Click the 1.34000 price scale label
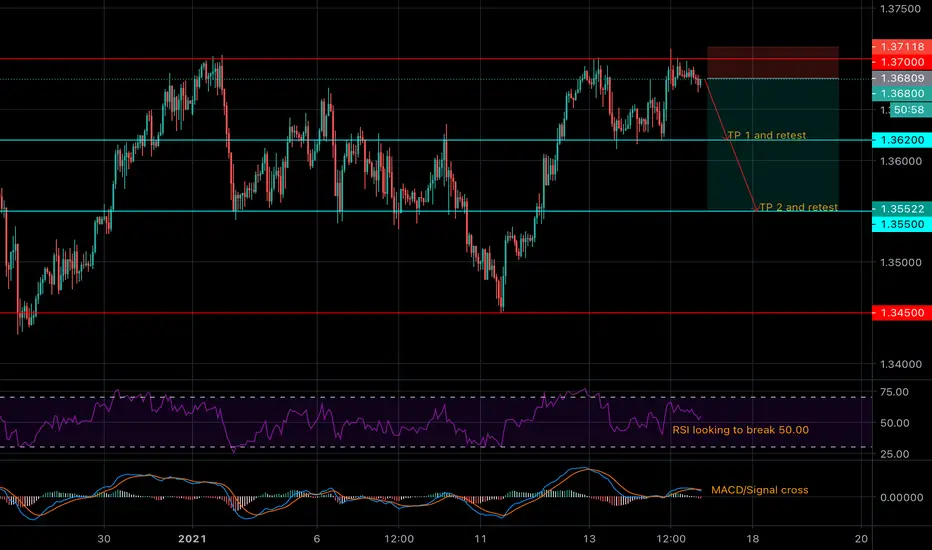Image resolution: width=932 pixels, height=550 pixels. [x=901, y=364]
